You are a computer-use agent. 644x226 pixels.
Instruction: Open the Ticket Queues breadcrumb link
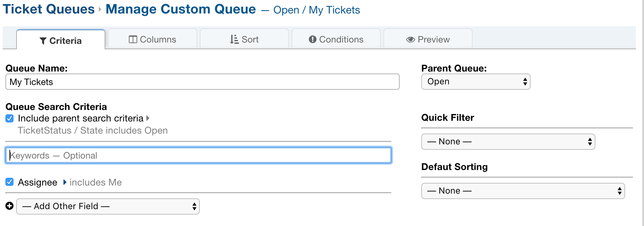pyautogui.click(x=49, y=9)
